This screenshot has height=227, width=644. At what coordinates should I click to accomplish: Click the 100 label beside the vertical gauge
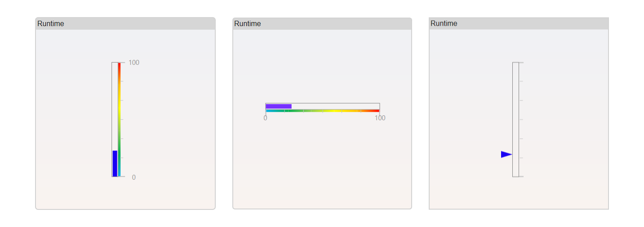134,63
